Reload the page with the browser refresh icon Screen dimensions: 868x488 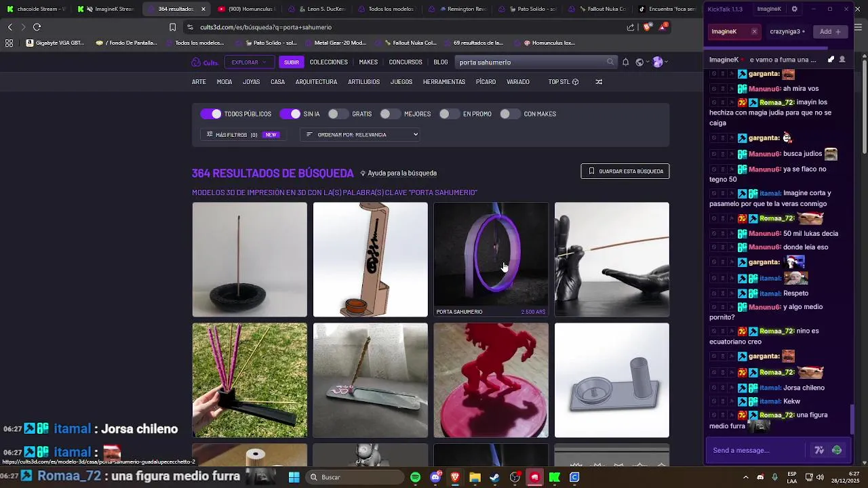pyautogui.click(x=37, y=27)
